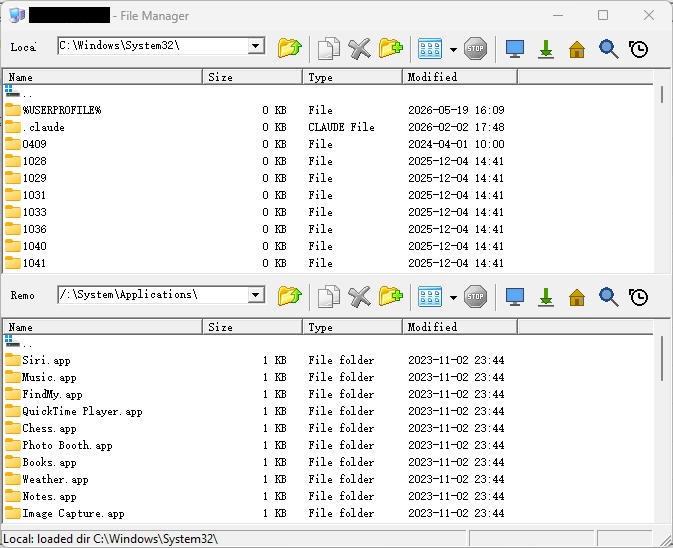Click the Remote list vertical scrollbar thumb
This screenshot has width=673, height=548.
coord(662,358)
